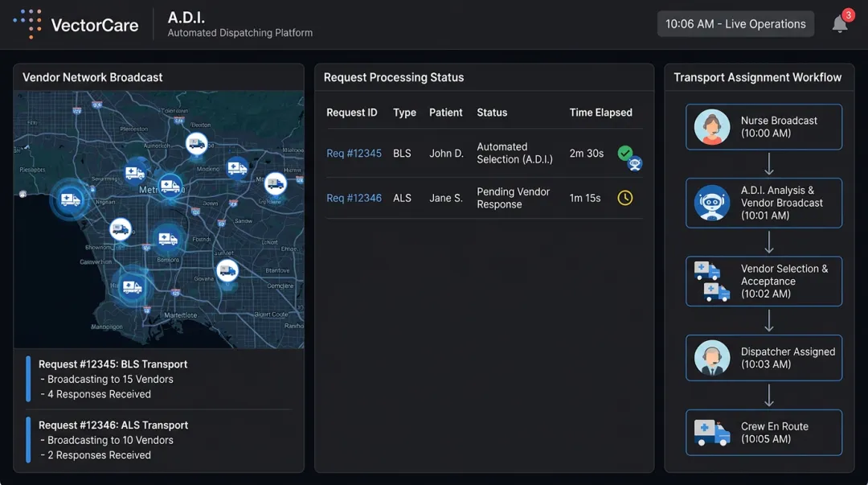The height and width of the screenshot is (485, 868).
Task: Click the Crew En Route ambulance icon
Action: coord(712,433)
